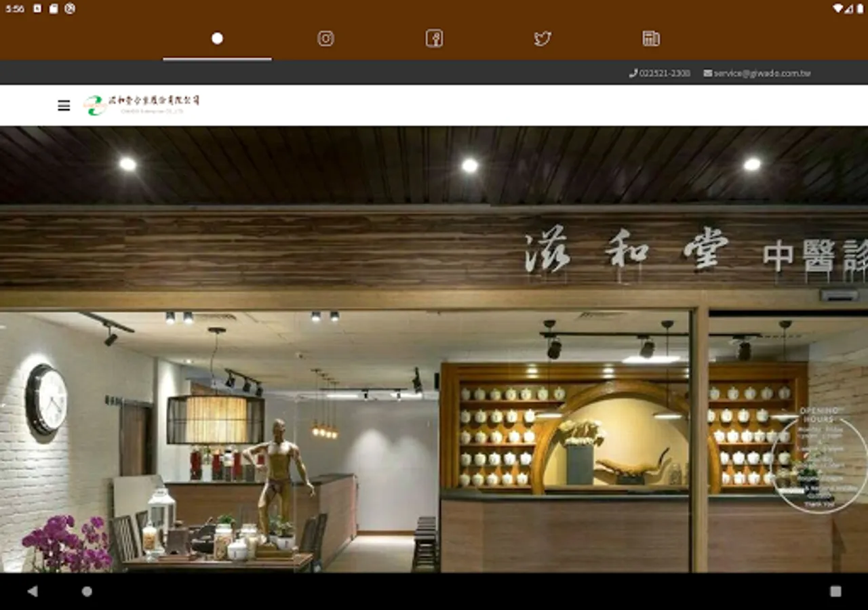Tap the phone handset icon
This screenshot has height=610, width=868.
(633, 73)
